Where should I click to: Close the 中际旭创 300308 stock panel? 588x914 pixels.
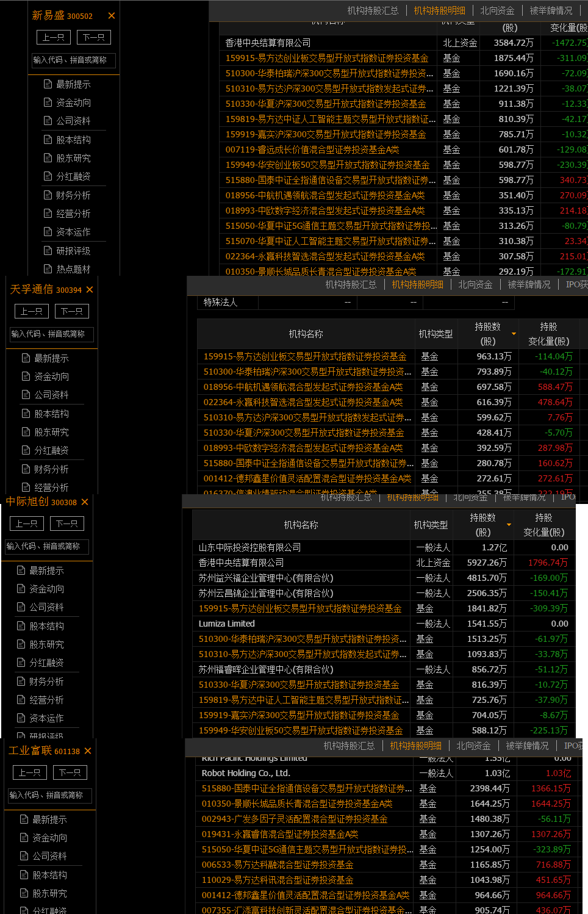coord(85,502)
